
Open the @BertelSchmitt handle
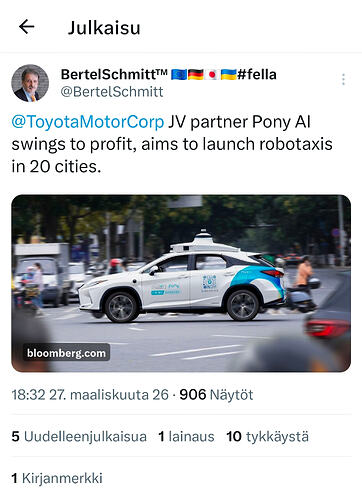point(112,92)
